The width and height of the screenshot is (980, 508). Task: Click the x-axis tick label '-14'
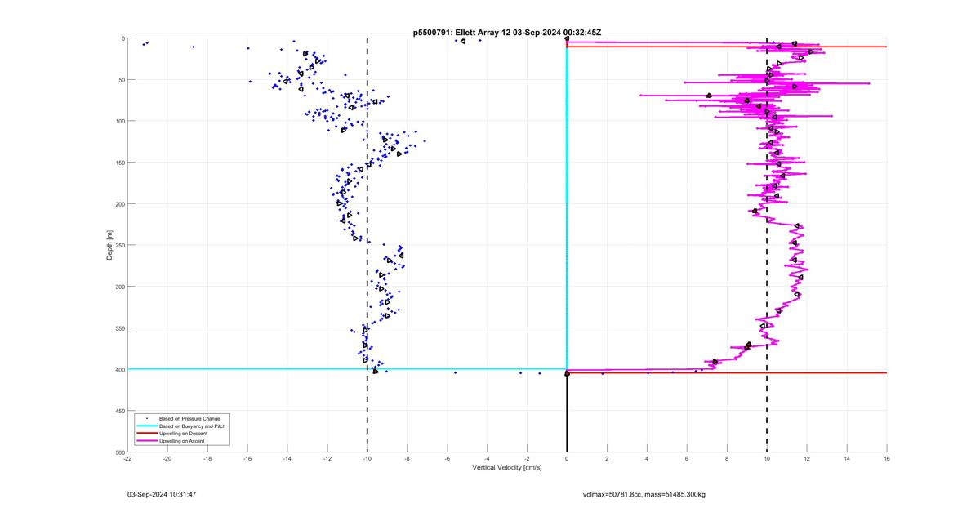287,459
